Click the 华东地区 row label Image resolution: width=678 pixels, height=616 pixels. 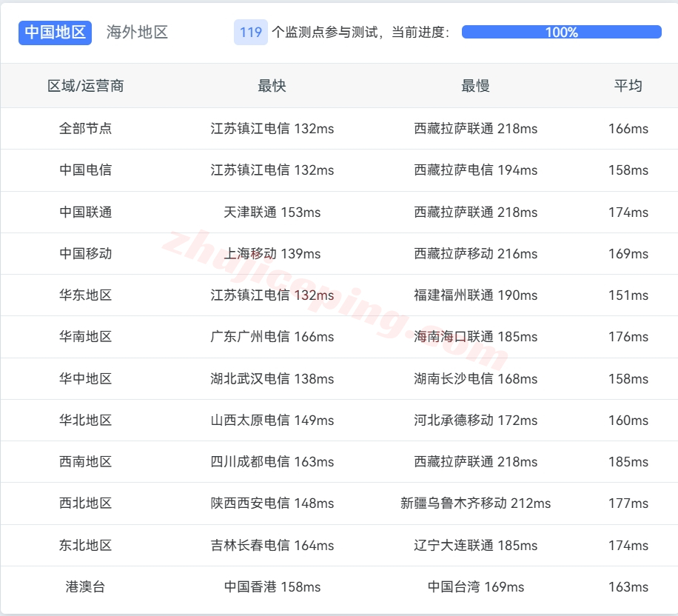coord(86,295)
